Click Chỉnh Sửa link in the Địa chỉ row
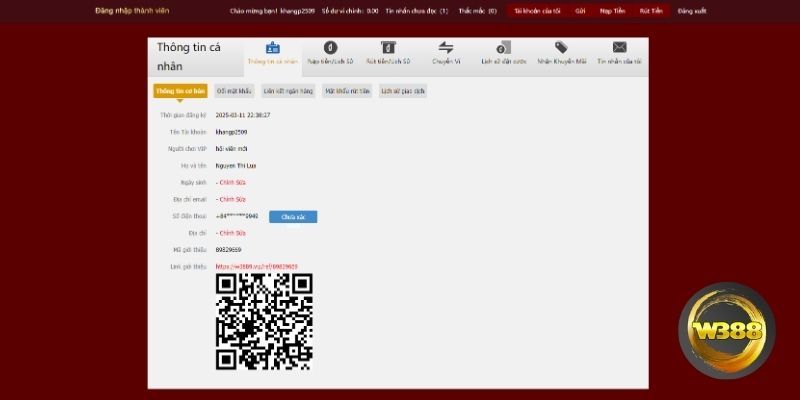The image size is (800, 400). [x=231, y=233]
